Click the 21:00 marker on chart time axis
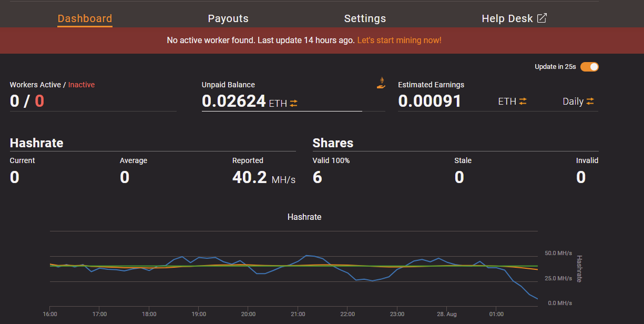The image size is (644, 324). 298,314
